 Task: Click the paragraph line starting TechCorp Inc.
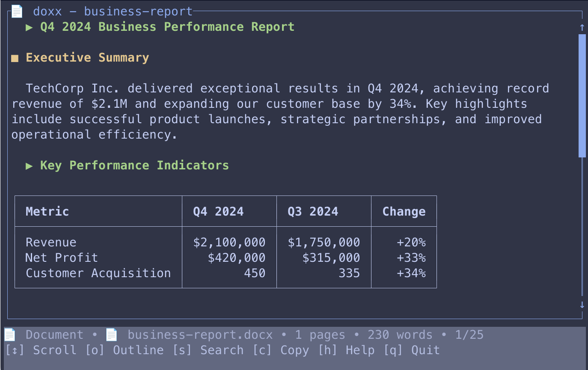click(x=287, y=89)
